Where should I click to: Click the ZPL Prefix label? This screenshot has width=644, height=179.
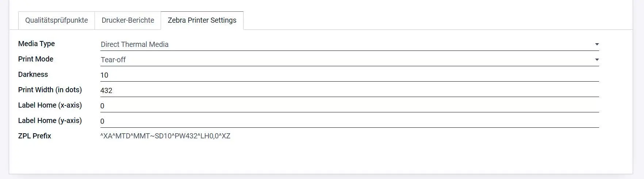[x=35, y=136]
